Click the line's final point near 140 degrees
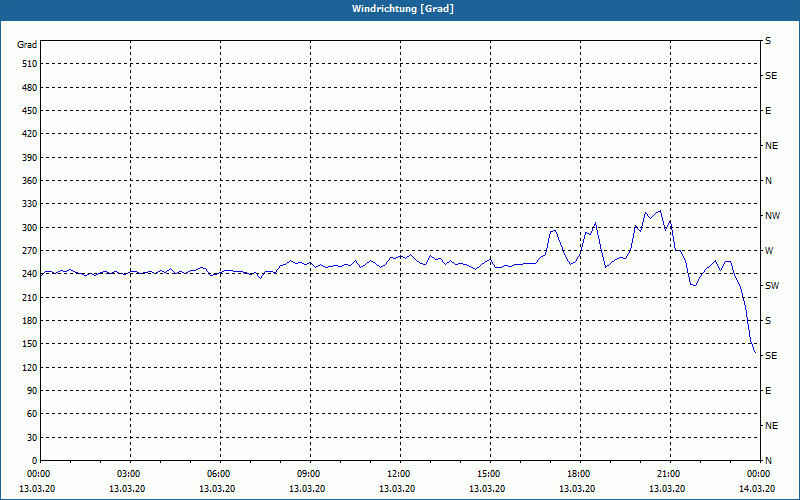Viewport: 800px width, 500px height. point(755,353)
